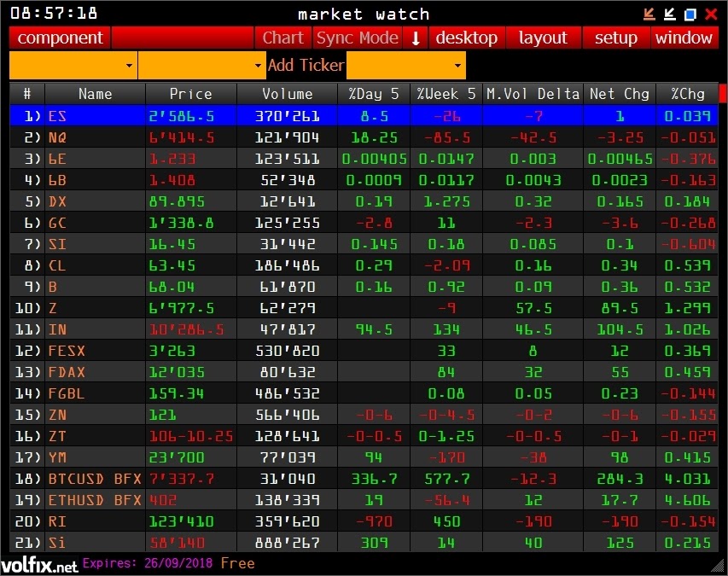Select the YM ticker name
Image resolution: width=728 pixels, height=576 pixels.
pos(57,457)
